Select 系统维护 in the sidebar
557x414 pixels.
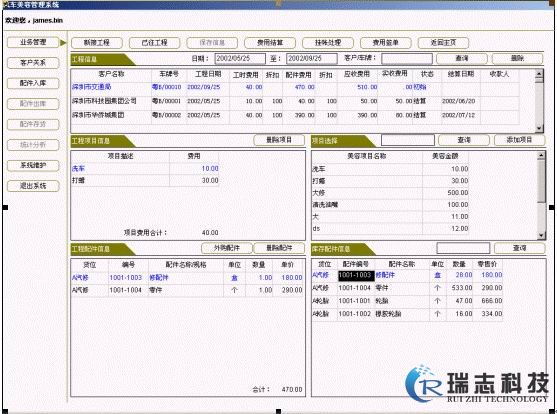33,165
